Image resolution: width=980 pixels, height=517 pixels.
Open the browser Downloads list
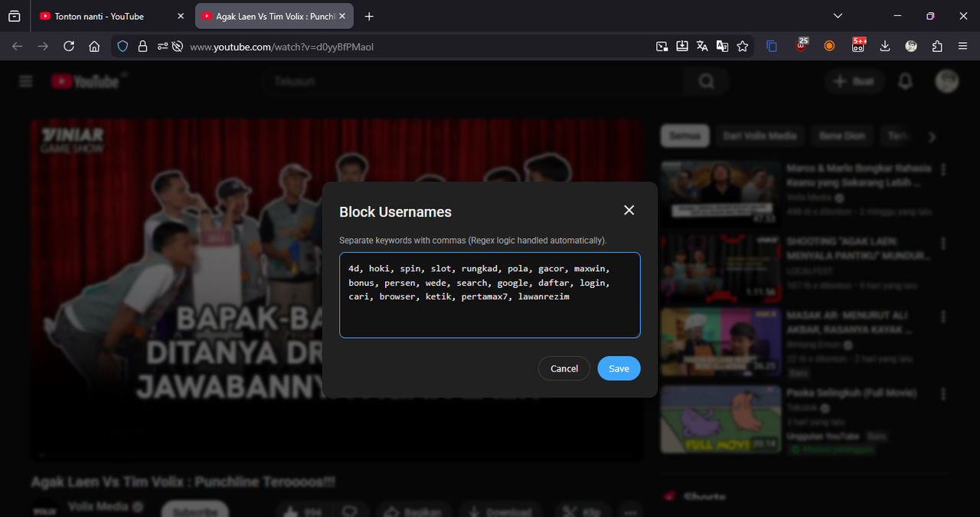tap(884, 46)
